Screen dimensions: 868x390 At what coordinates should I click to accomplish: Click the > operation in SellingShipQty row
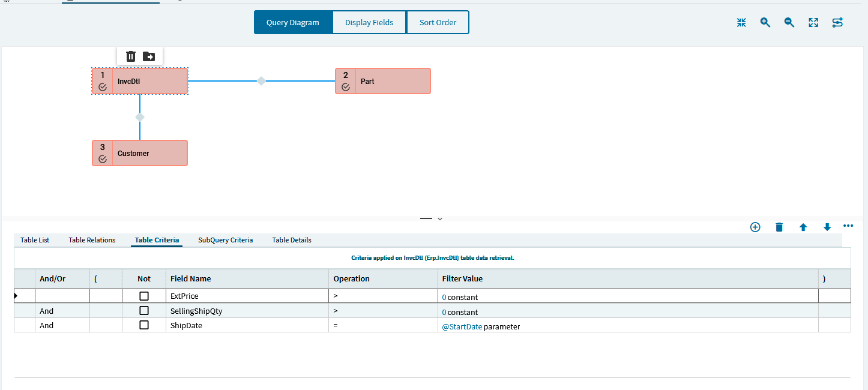pyautogui.click(x=384, y=311)
